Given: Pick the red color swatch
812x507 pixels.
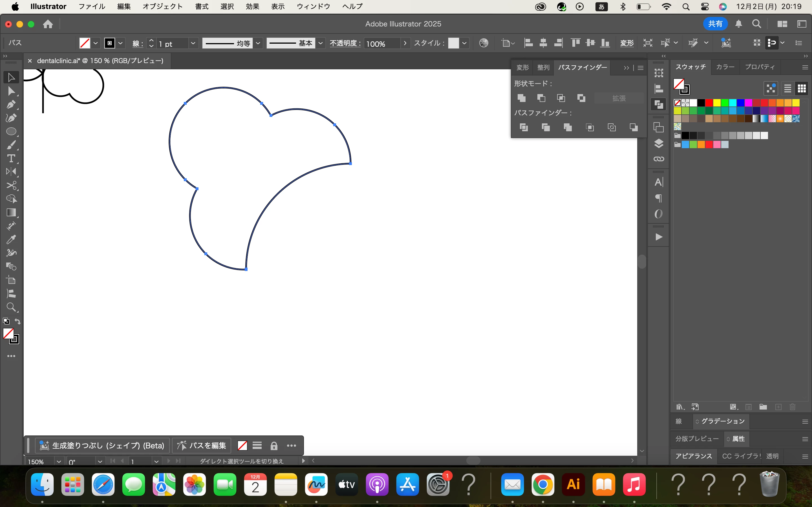Looking at the screenshot, I should click(x=709, y=103).
